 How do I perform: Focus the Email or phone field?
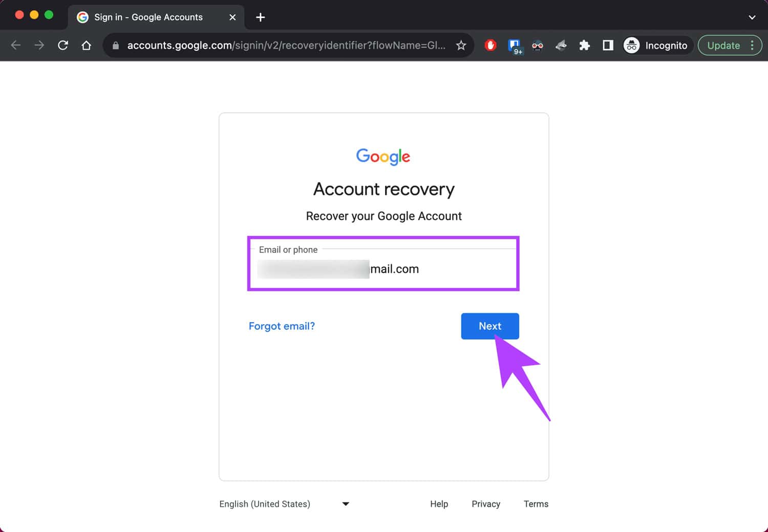pyautogui.click(x=383, y=268)
